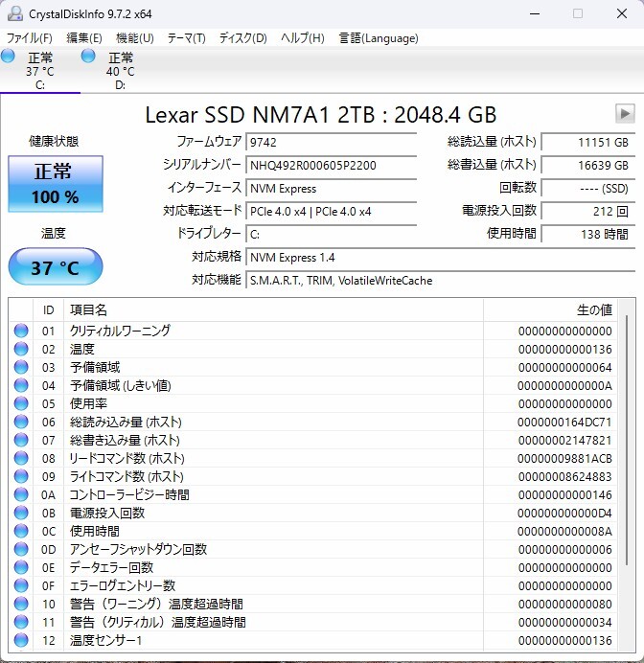Click the 正常 100 % health status button
Image resolution: width=644 pixels, height=663 pixels.
point(56,184)
